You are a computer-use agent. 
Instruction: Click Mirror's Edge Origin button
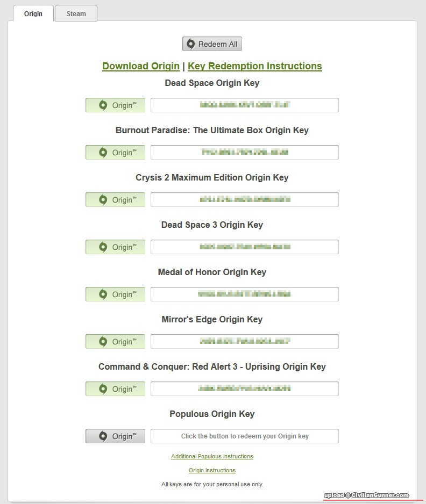115,342
